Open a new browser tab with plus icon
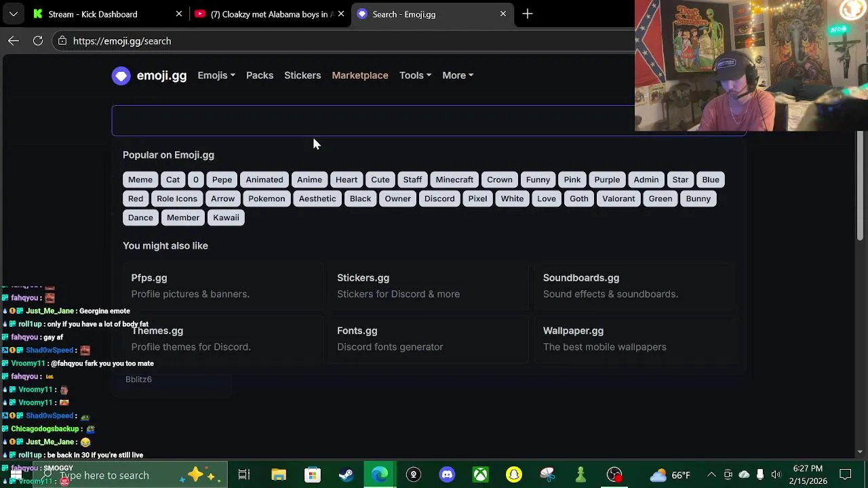The width and height of the screenshot is (868, 488). point(528,14)
